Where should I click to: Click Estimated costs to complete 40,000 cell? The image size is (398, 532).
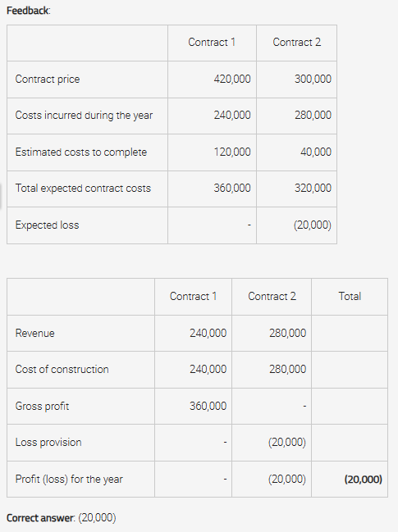[315, 152]
